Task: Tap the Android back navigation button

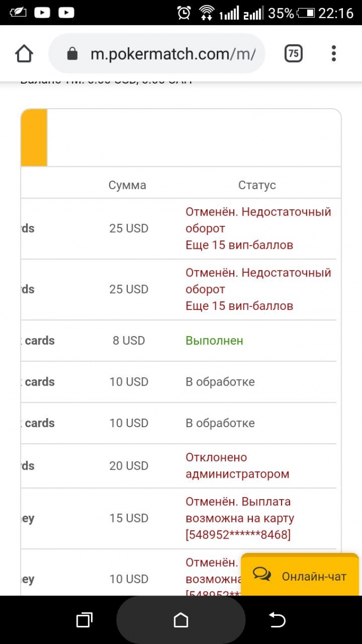Action: click(277, 619)
